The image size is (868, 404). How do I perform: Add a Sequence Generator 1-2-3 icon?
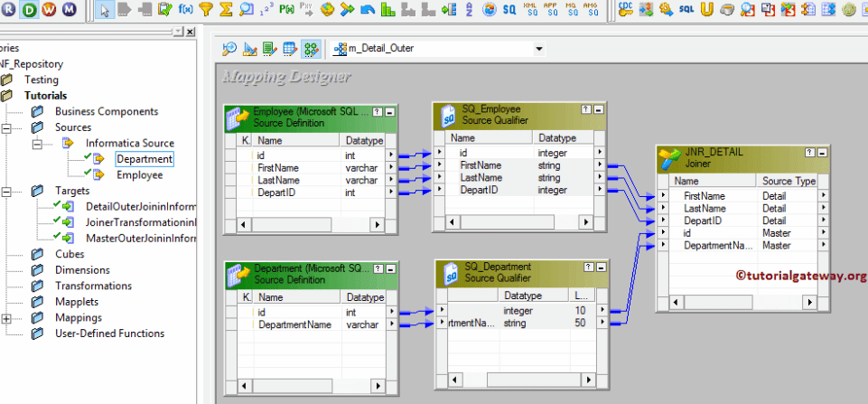click(x=266, y=9)
